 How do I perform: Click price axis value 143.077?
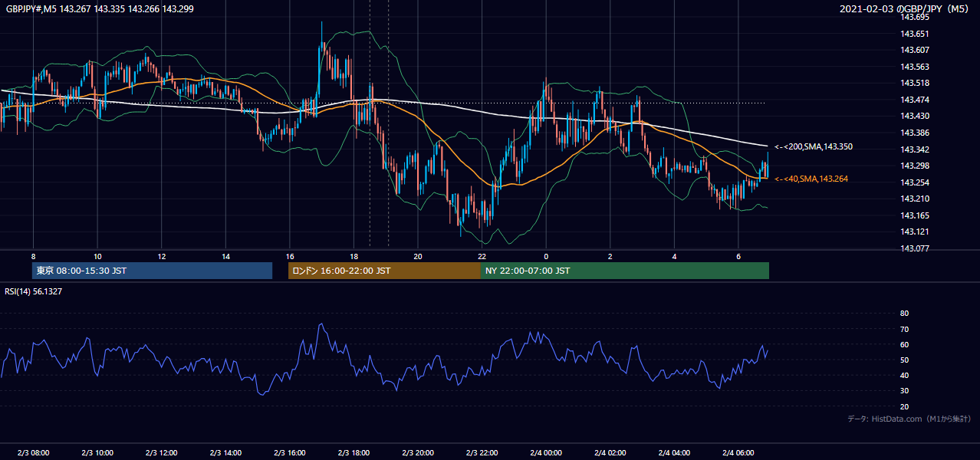[x=916, y=248]
